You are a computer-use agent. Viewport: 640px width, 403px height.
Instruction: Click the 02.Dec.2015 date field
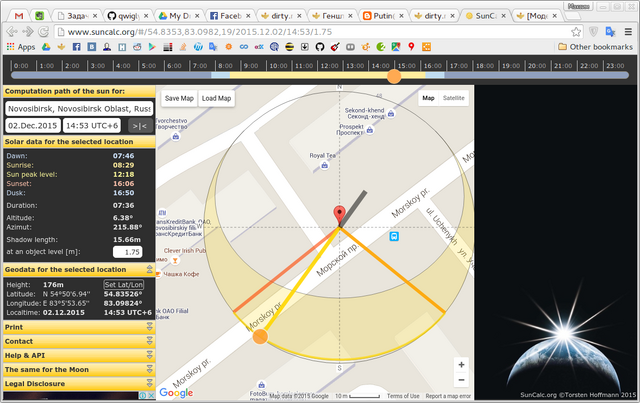pyautogui.click(x=33, y=126)
